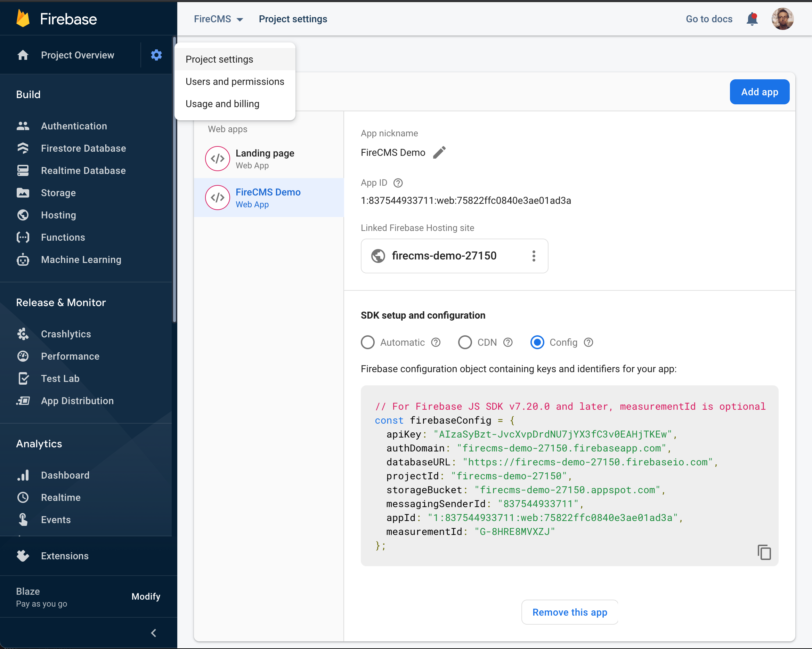Open the firecms-demo-27150 site options menu

pos(534,256)
